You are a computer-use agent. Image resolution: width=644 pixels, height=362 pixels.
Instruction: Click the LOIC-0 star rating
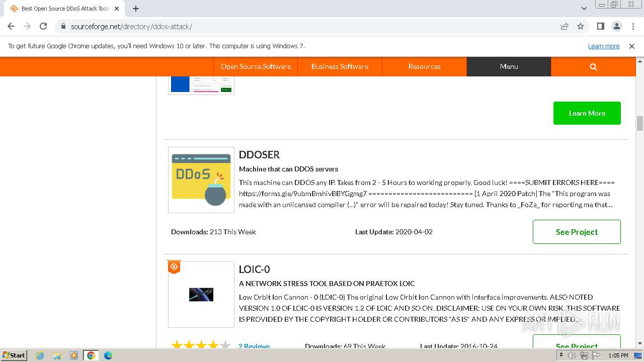click(201, 345)
